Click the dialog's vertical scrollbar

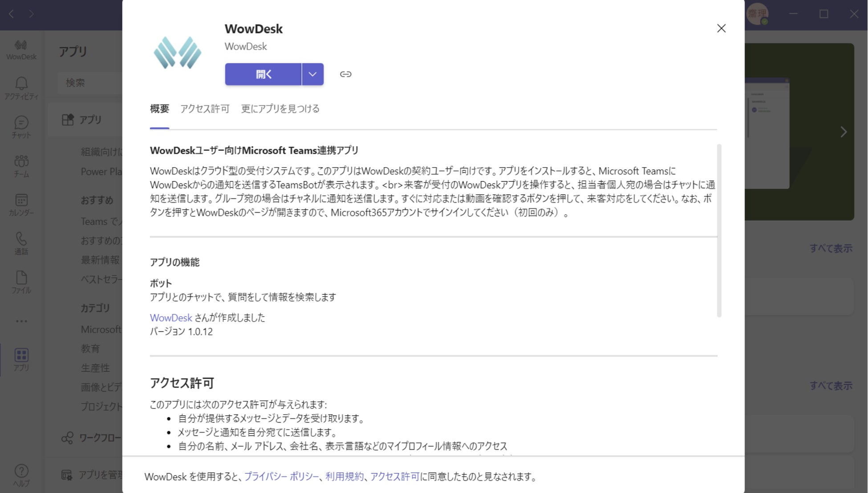coord(719,231)
